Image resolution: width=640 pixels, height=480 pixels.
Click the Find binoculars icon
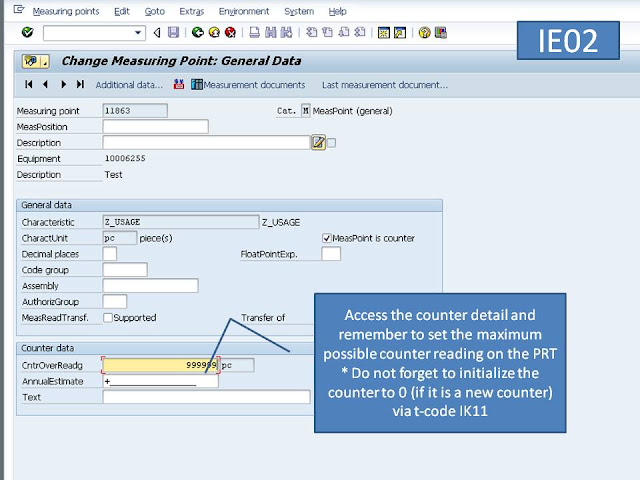tap(271, 32)
